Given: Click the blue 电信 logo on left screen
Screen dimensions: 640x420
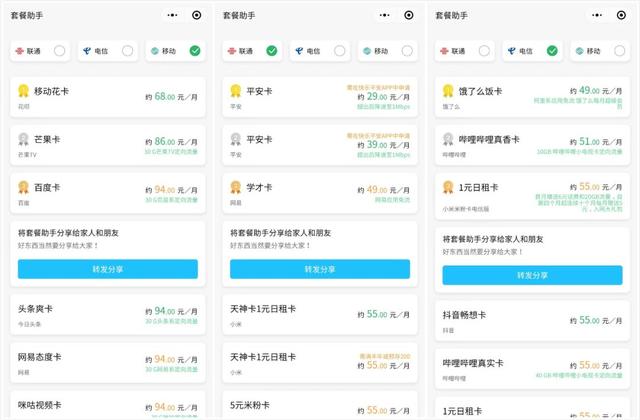Looking at the screenshot, I should 87,51.
